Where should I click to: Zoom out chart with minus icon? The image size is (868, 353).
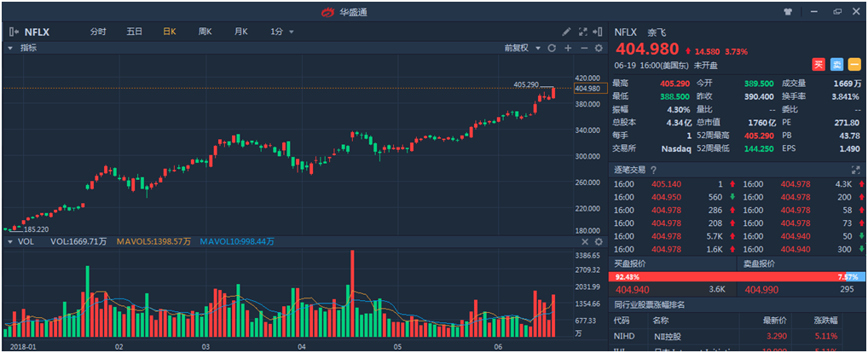click(583, 48)
